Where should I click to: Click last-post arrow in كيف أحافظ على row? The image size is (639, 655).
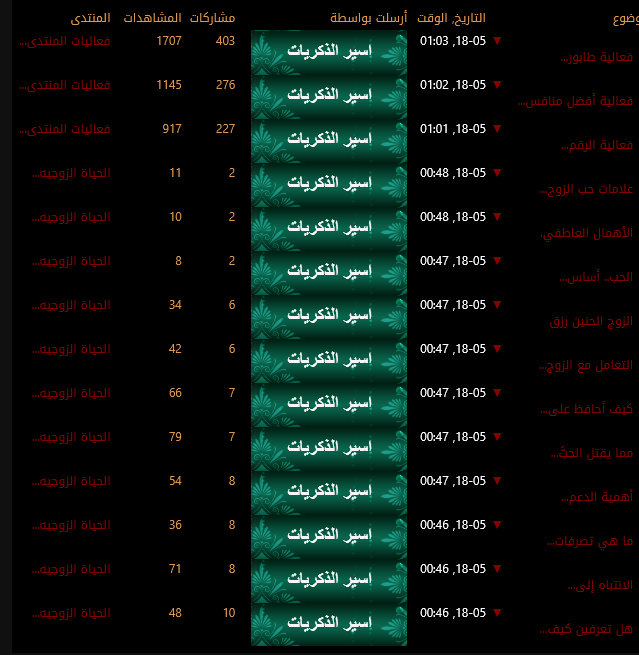497,393
